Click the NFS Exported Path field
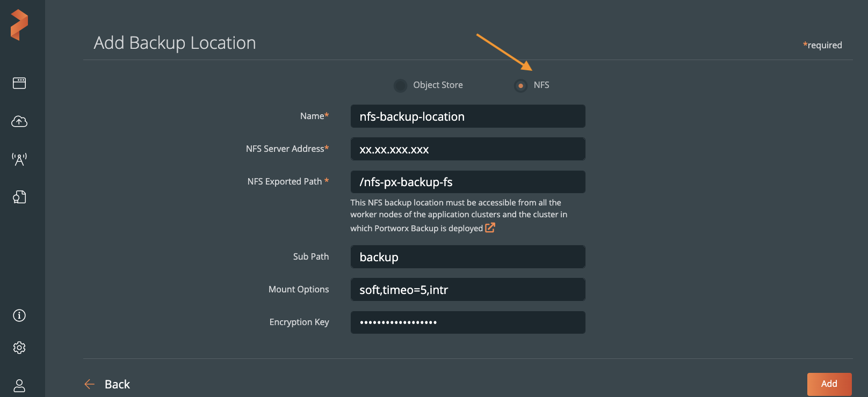868x397 pixels. click(467, 182)
